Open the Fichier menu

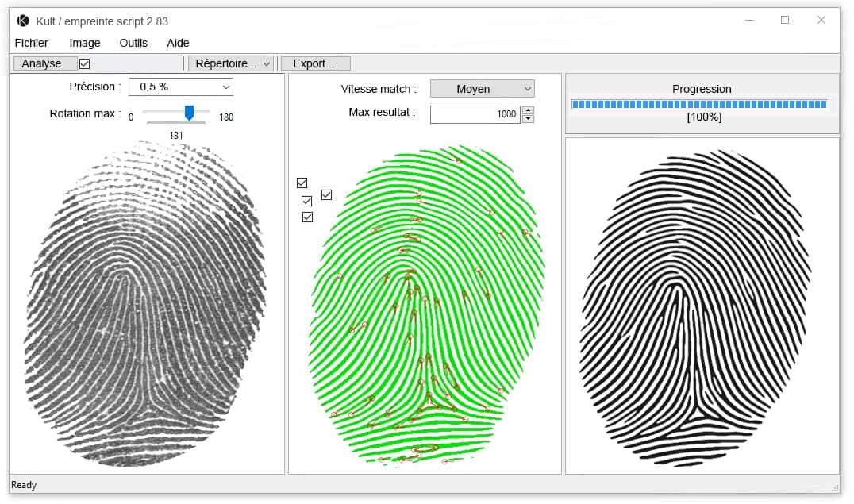point(32,43)
